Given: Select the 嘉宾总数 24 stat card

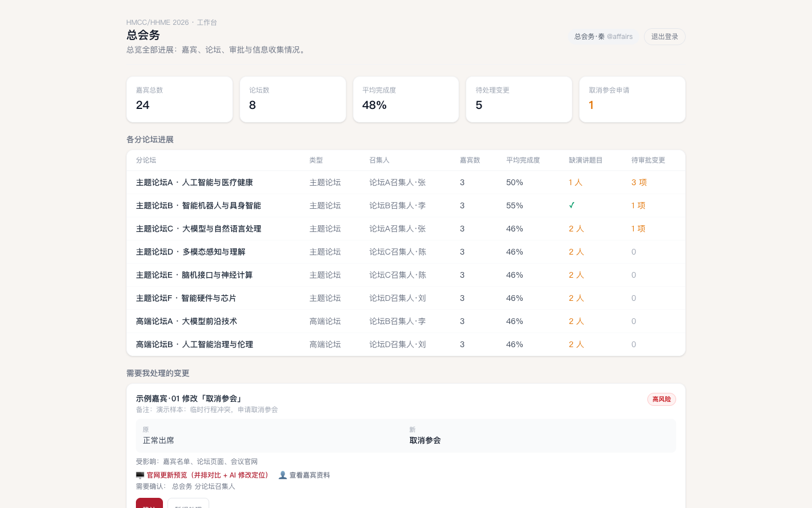Looking at the screenshot, I should 179,99.
